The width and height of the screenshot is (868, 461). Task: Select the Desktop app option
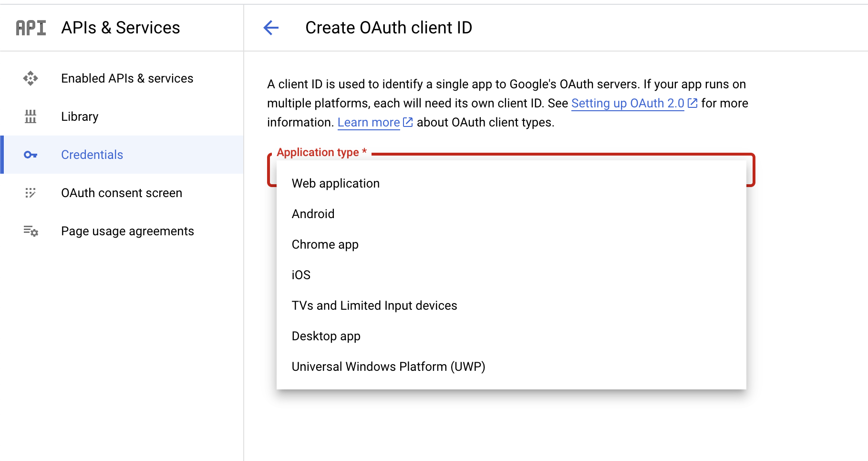[326, 336]
